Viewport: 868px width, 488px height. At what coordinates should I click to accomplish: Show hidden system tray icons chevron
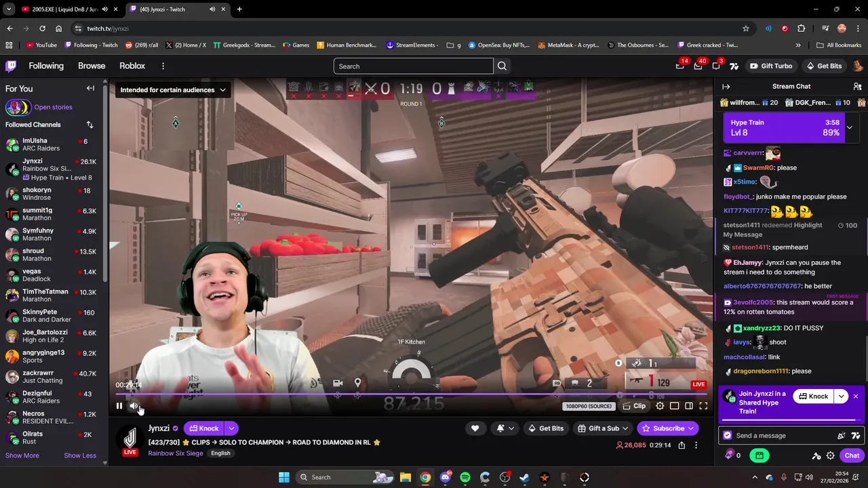click(755, 477)
